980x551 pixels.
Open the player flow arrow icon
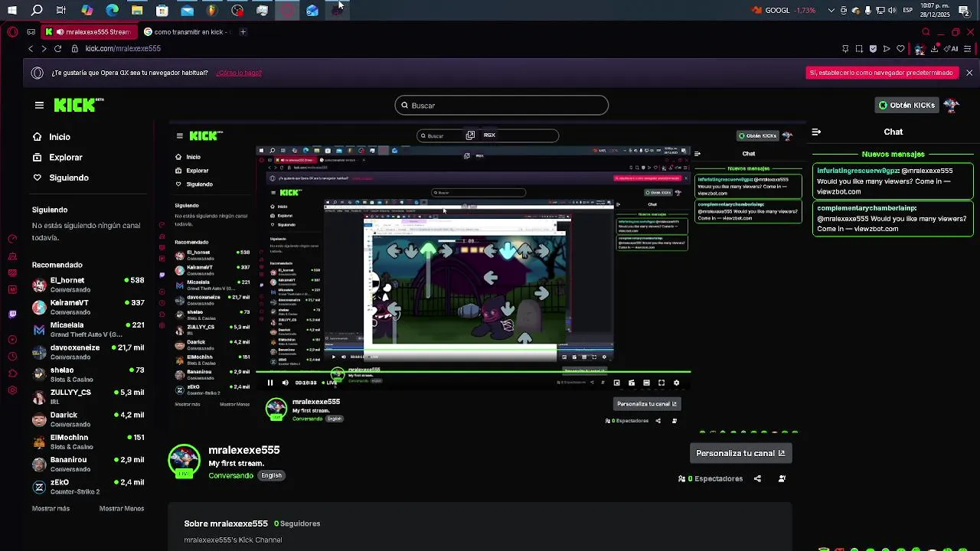[x=887, y=48]
